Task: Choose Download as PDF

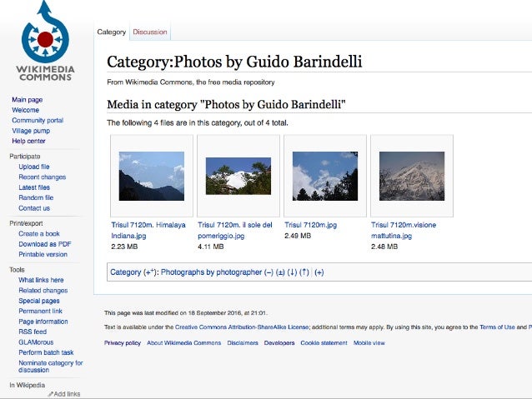Action: click(x=45, y=244)
